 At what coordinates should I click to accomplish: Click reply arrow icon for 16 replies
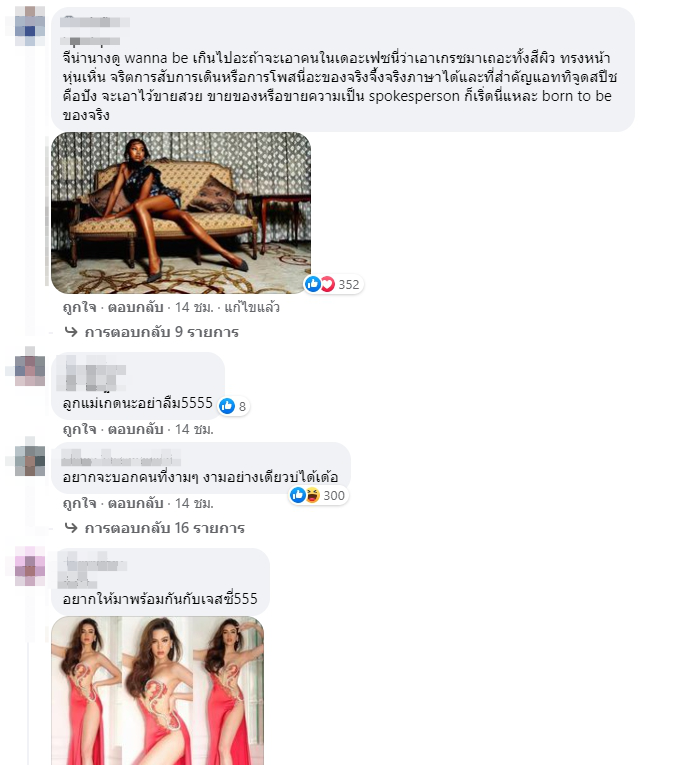(71, 527)
